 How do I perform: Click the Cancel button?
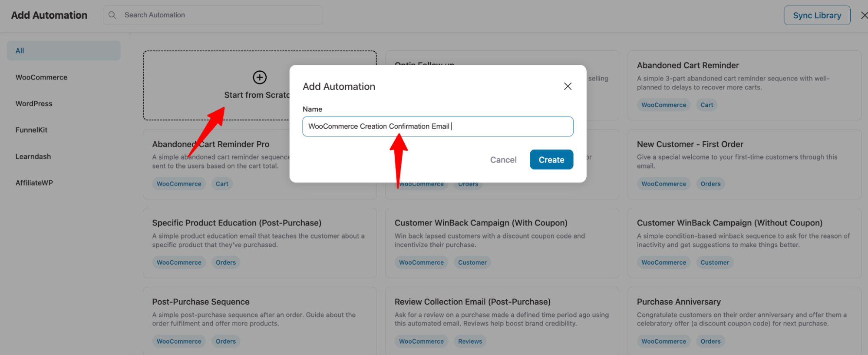tap(503, 159)
